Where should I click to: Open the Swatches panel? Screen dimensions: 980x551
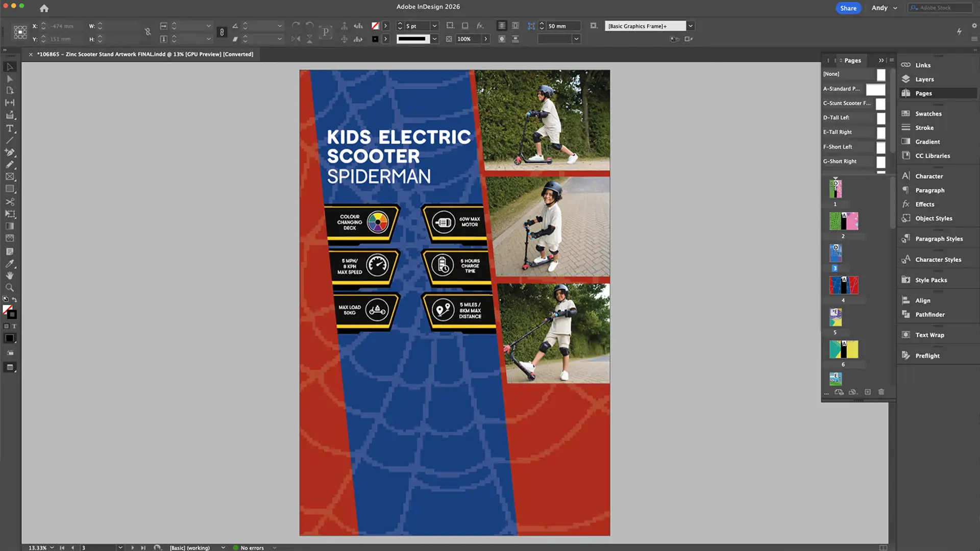928,114
